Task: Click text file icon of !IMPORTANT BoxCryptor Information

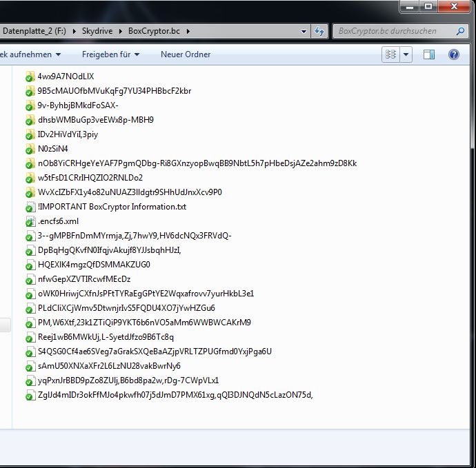Action: coord(30,207)
